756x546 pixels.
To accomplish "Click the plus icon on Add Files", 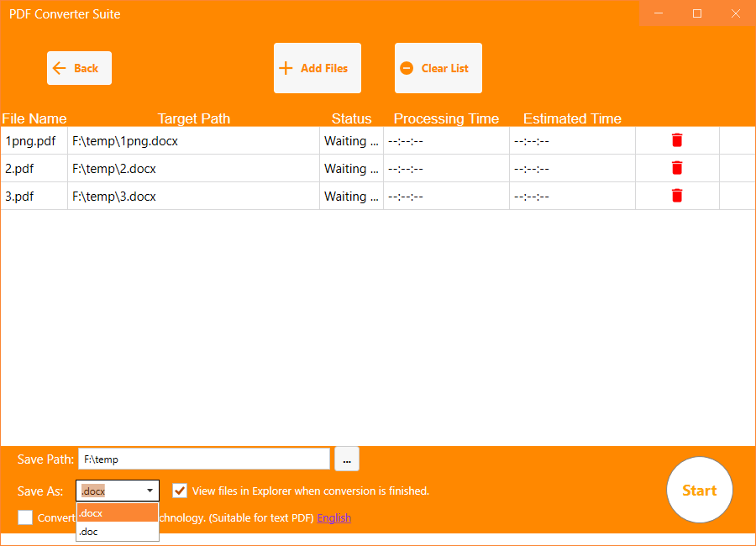I will (x=286, y=68).
